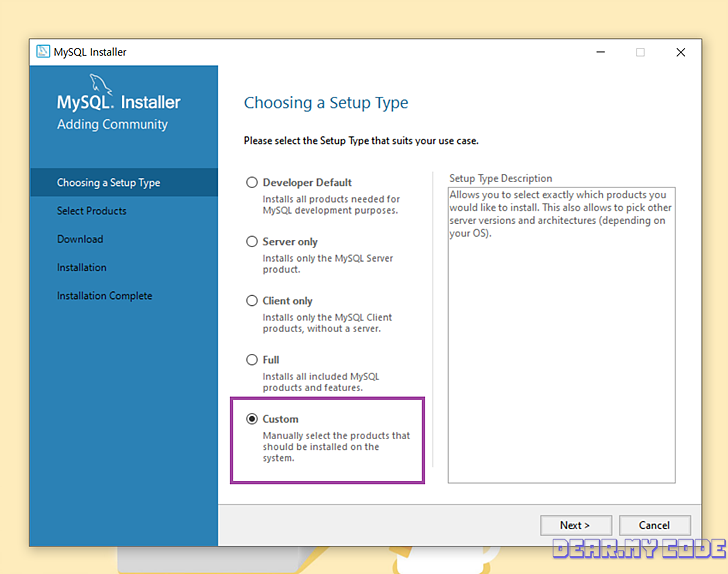
Task: Select the Client only radio button
Action: pos(252,300)
